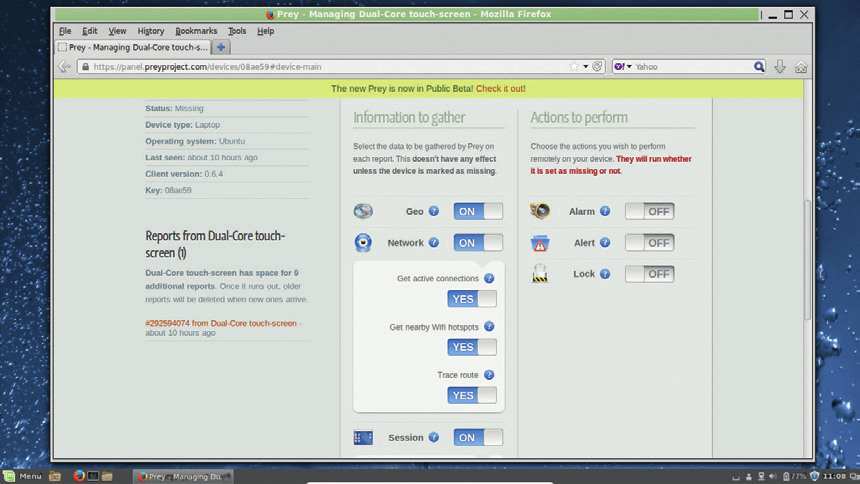Open help for Trace route
Image resolution: width=860 pixels, height=484 pixels.
(x=489, y=375)
